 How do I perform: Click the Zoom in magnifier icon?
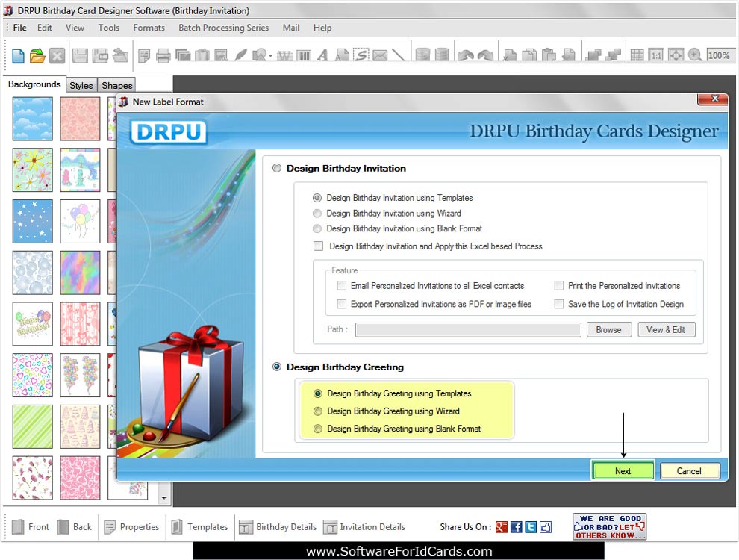tap(695, 55)
